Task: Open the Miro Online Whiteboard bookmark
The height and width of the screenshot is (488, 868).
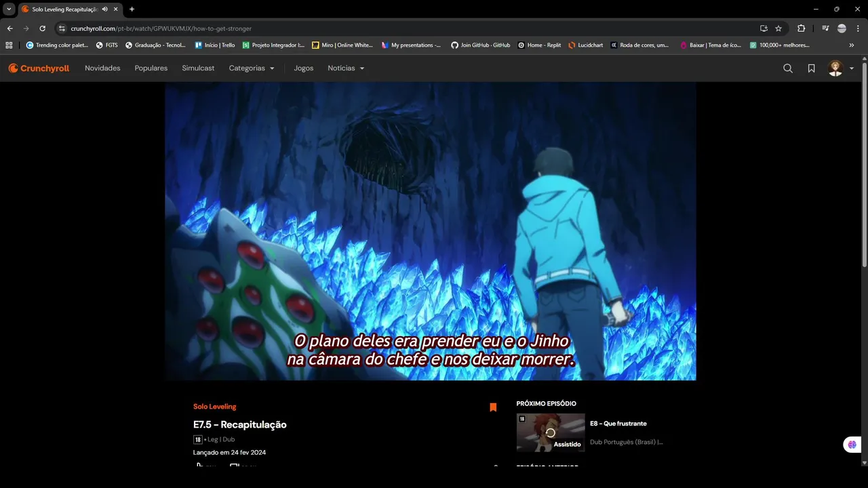Action: [x=342, y=45]
